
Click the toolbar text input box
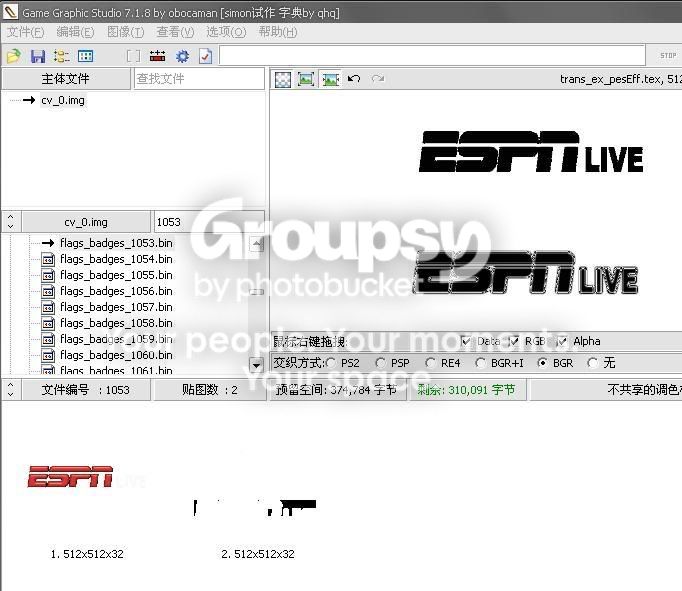[x=431, y=56]
